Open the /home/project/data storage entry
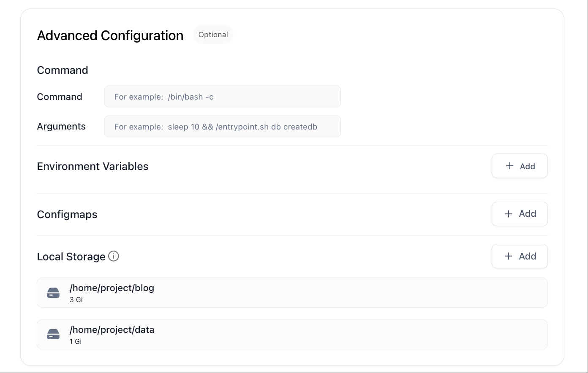Image resolution: width=588 pixels, height=373 pixels. point(292,335)
